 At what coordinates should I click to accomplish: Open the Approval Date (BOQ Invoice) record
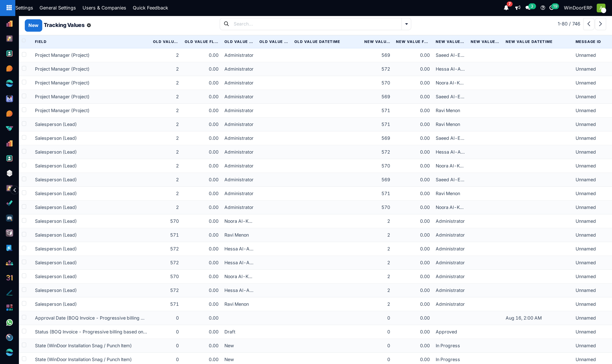[x=90, y=318]
